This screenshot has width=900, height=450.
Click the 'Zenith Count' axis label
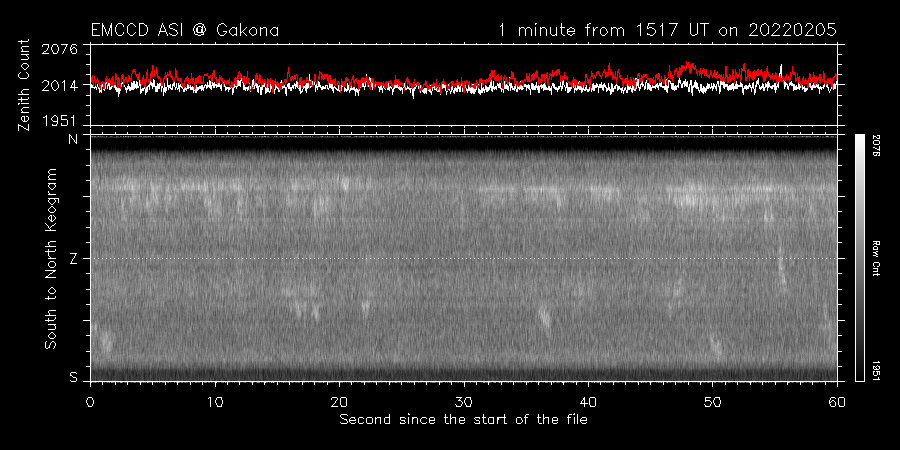tap(24, 85)
